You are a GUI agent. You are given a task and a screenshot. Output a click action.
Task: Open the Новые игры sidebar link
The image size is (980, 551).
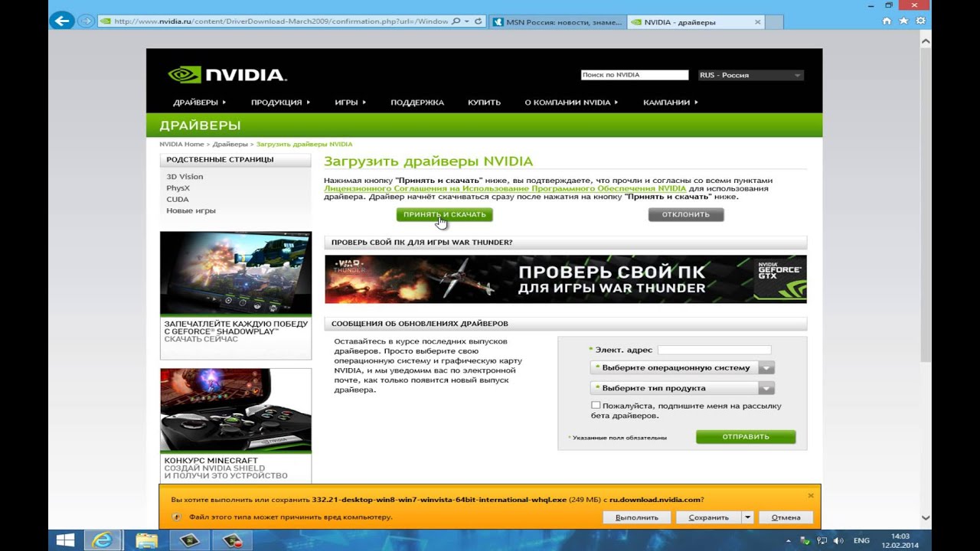pyautogui.click(x=191, y=210)
